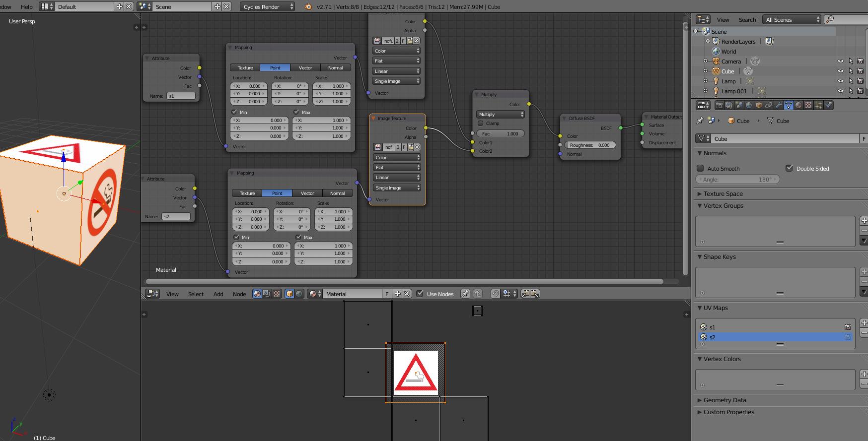The width and height of the screenshot is (868, 441).
Task: Enable Clamp on the Multiply node
Action: pyautogui.click(x=480, y=124)
